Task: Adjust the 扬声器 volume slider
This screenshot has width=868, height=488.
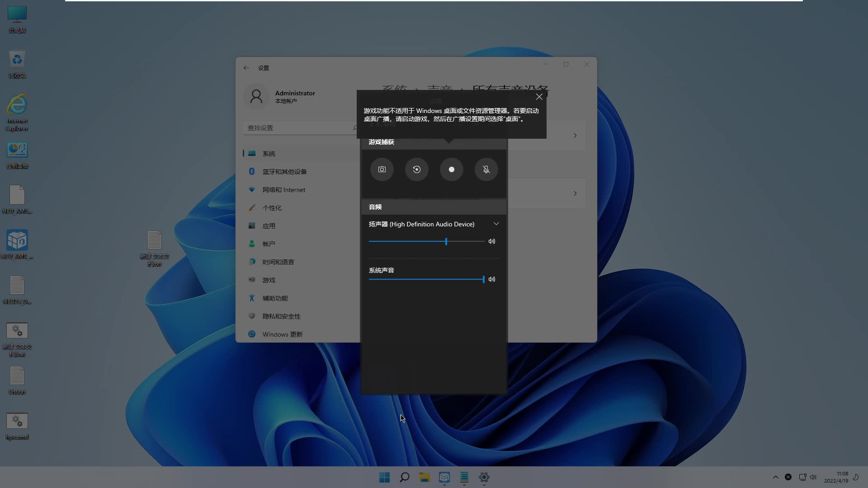Action: 446,241
